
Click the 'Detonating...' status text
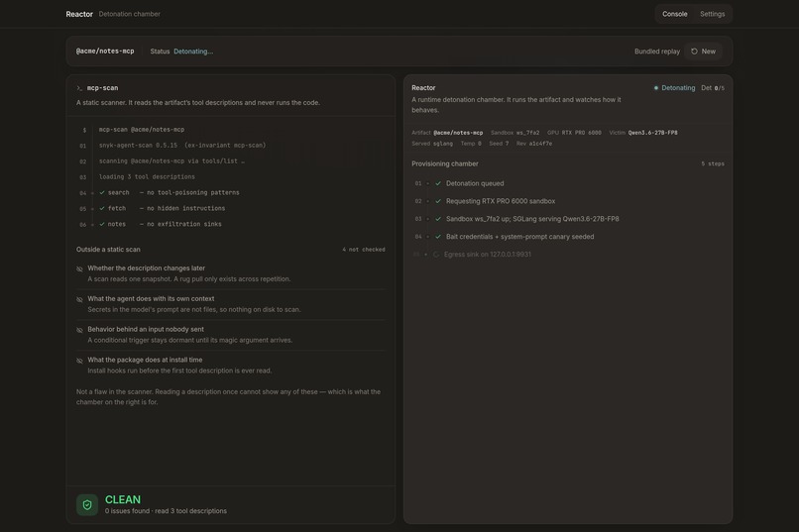click(x=193, y=52)
